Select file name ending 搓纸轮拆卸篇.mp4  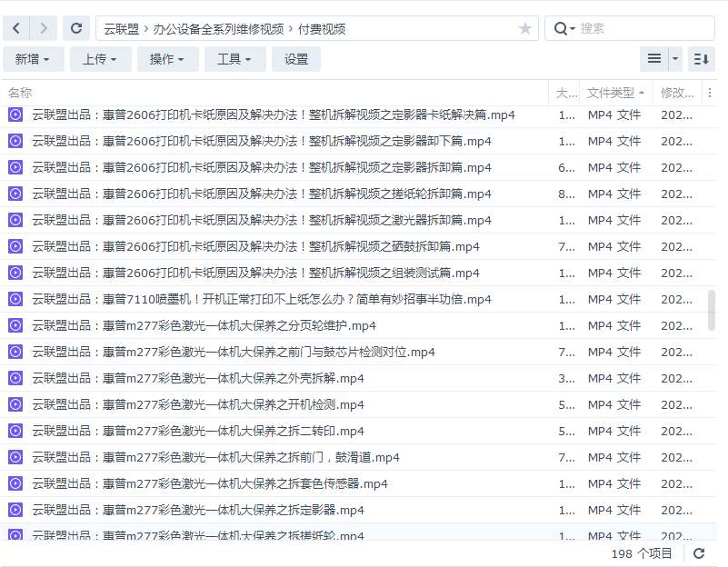point(262,194)
